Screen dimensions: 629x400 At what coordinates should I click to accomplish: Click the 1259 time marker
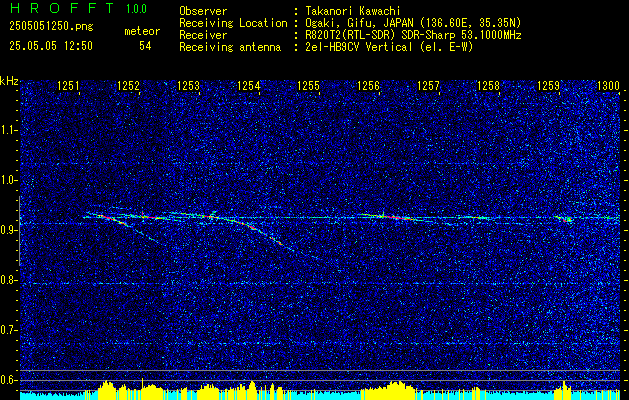tap(548, 85)
